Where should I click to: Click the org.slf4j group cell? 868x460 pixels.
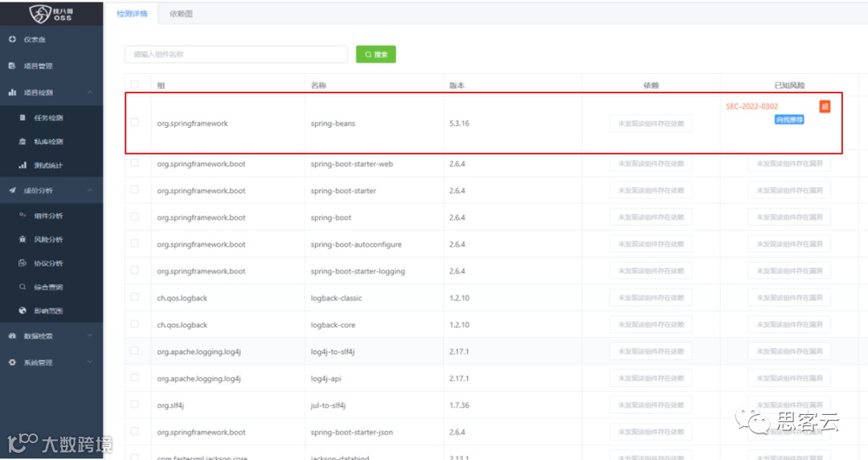point(170,405)
